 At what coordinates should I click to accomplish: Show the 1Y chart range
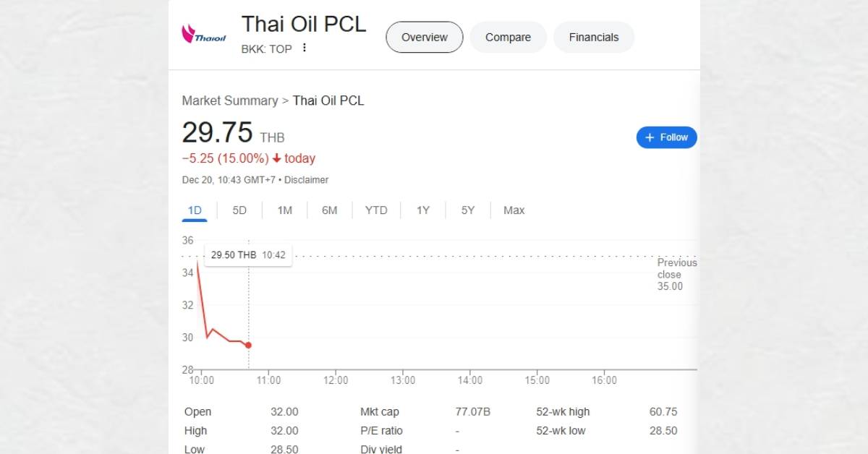coord(422,210)
